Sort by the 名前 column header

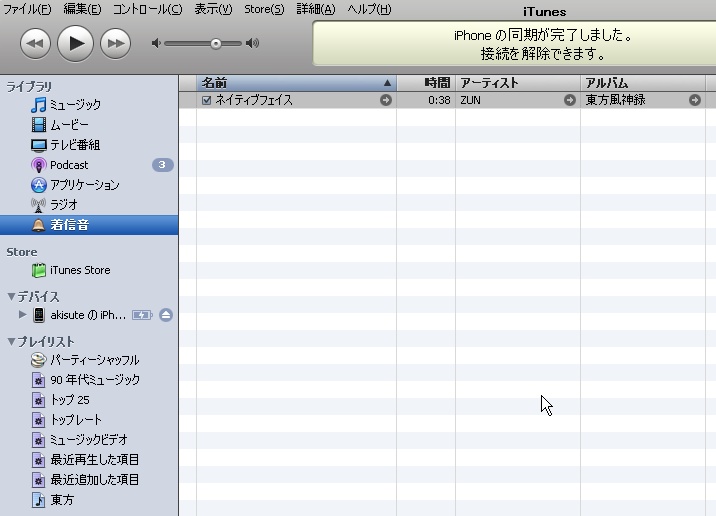pos(296,83)
